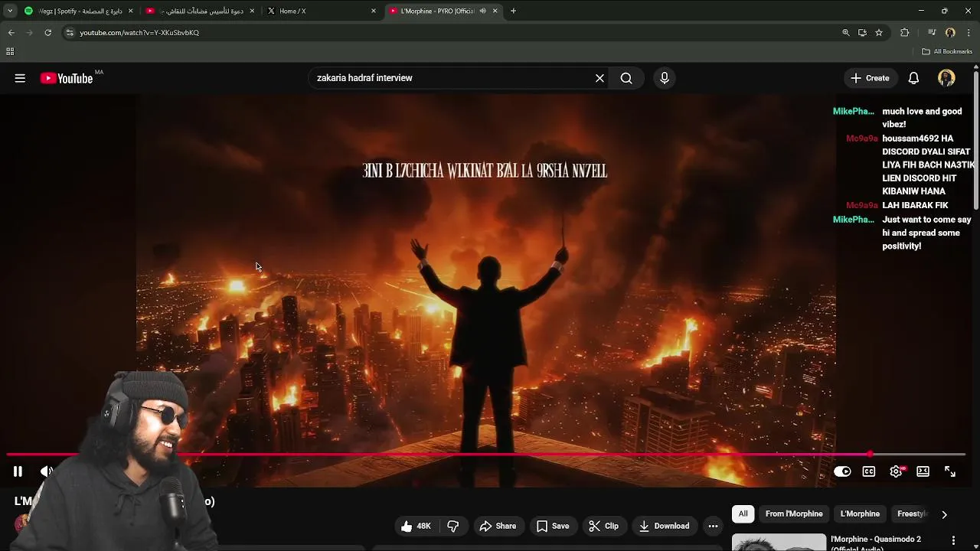This screenshot has width=980, height=551.
Task: Click the Create button
Action: coord(870,78)
